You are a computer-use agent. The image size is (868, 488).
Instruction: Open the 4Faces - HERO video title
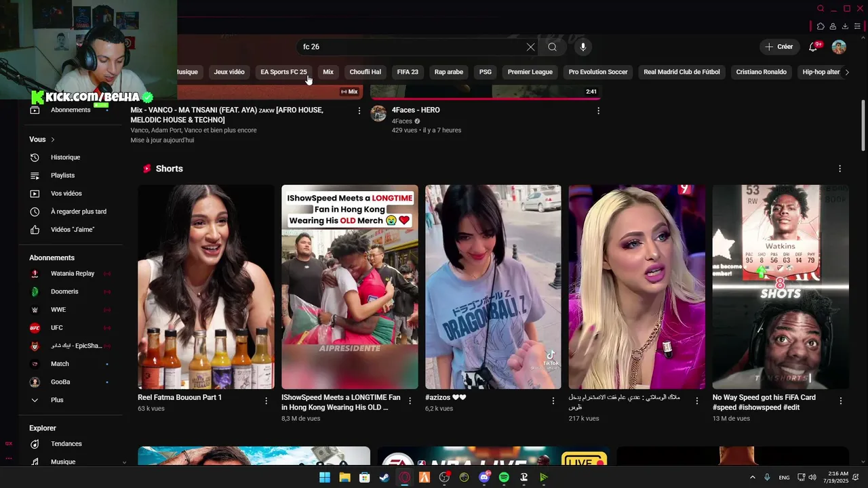(416, 110)
